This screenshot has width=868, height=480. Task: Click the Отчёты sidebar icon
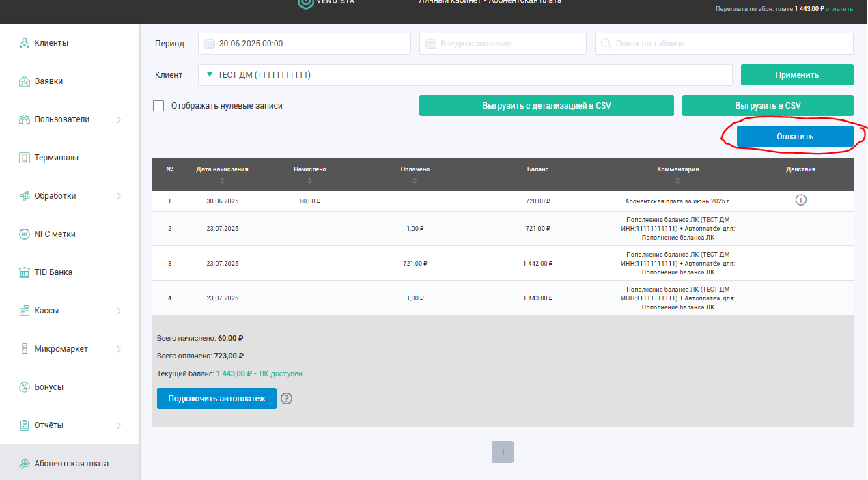pyautogui.click(x=24, y=425)
